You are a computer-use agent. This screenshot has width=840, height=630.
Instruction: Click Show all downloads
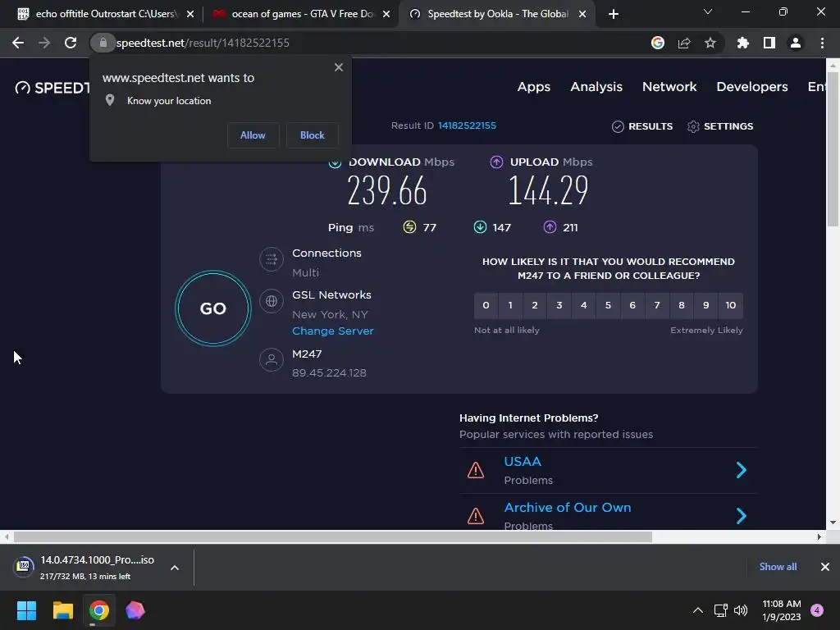778,567
